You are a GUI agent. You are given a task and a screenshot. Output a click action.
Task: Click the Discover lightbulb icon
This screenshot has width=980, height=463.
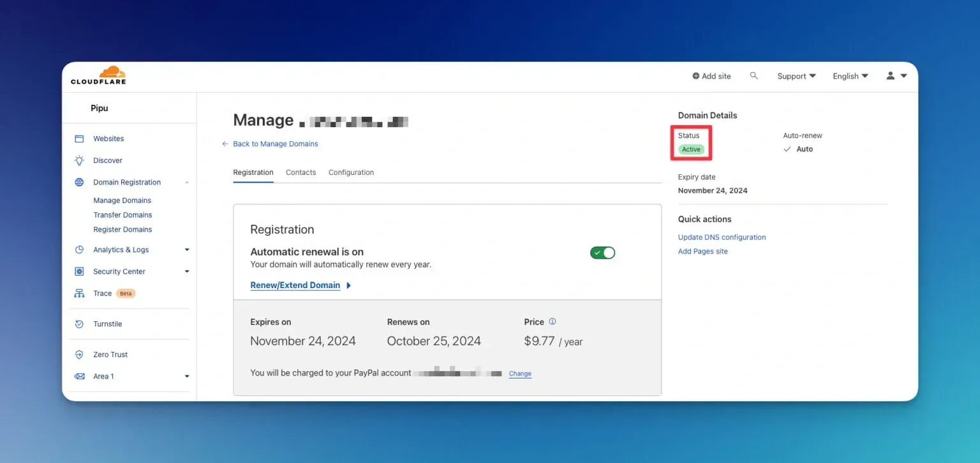coord(79,160)
